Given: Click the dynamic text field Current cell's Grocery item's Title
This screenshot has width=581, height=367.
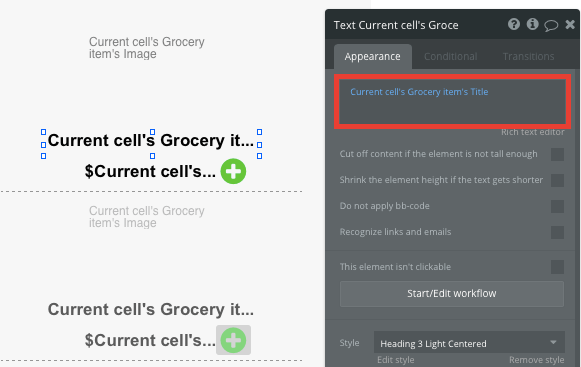Looking at the screenshot, I should (x=452, y=102).
